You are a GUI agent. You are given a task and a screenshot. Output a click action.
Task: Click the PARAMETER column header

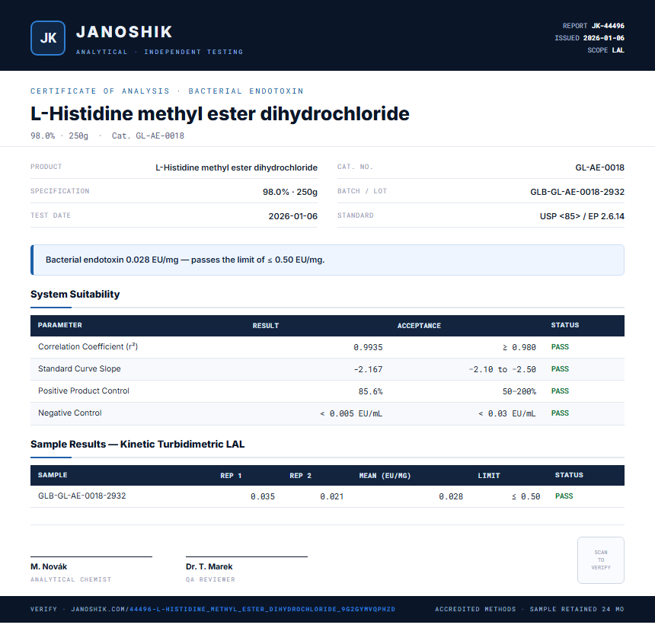(59, 325)
